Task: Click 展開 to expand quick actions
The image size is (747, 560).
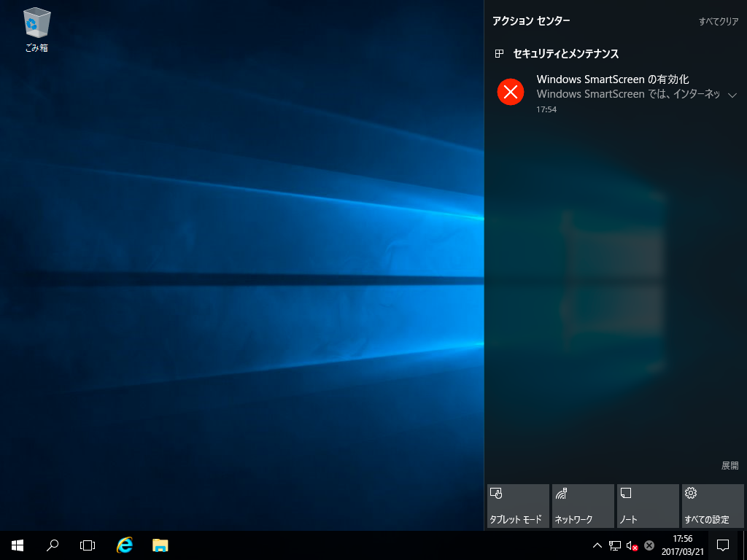Action: tap(729, 465)
